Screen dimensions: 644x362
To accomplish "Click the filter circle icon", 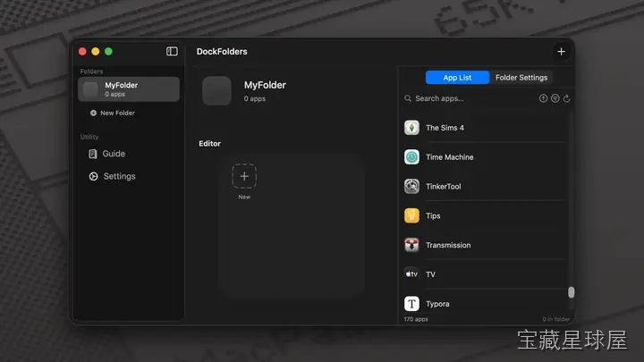I will [x=555, y=98].
